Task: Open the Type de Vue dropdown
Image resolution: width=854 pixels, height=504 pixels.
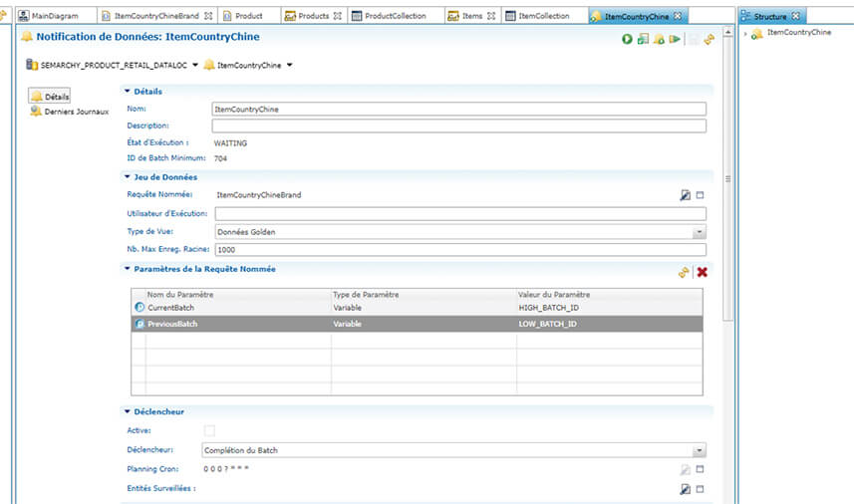Action: point(699,232)
